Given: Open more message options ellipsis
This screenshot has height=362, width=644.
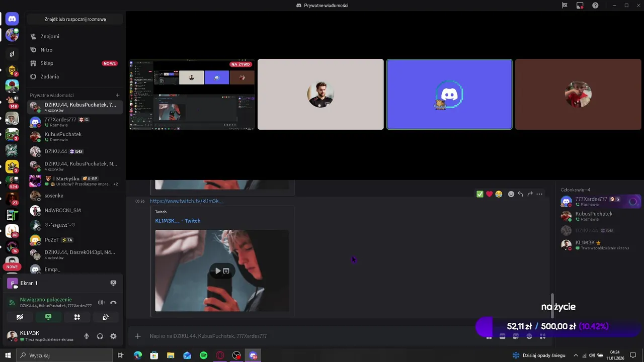Looking at the screenshot, I should tap(539, 194).
